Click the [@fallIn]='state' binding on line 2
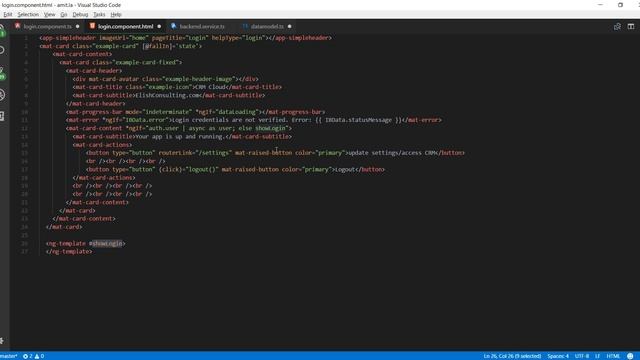This screenshot has height=360, width=640. (170, 46)
